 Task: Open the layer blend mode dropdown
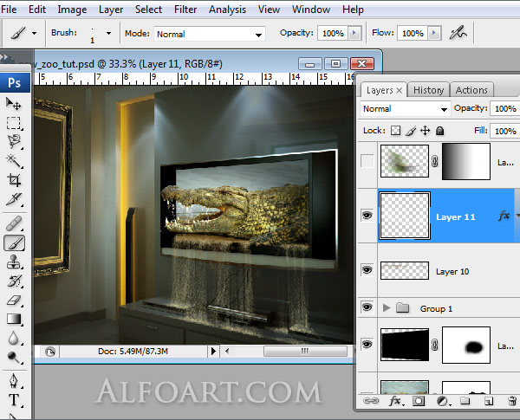pos(406,109)
